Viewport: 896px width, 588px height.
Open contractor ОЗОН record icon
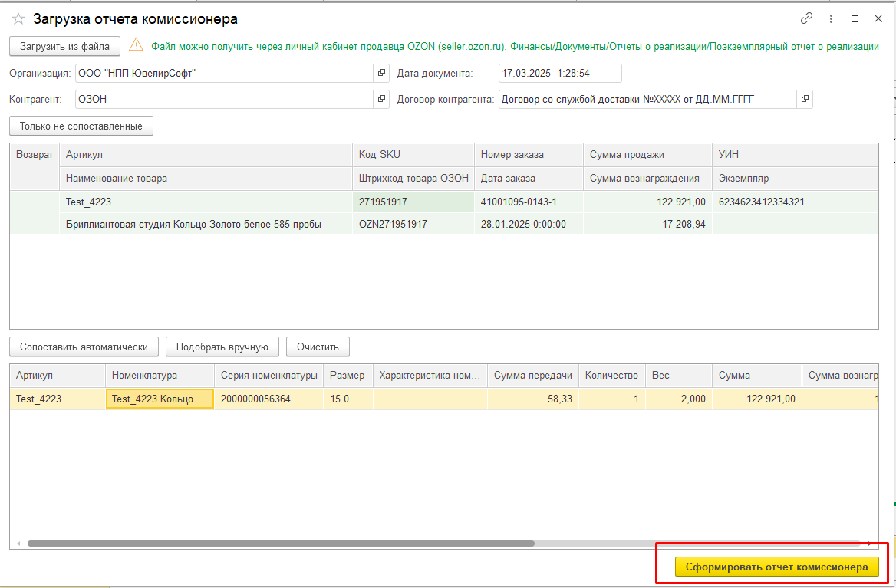(381, 99)
